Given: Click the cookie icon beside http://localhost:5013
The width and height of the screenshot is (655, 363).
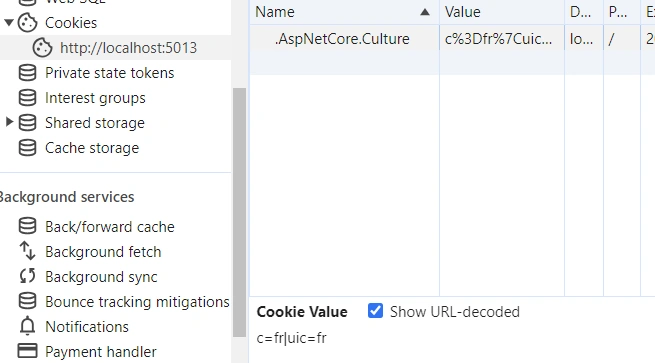Looking at the screenshot, I should [43, 48].
